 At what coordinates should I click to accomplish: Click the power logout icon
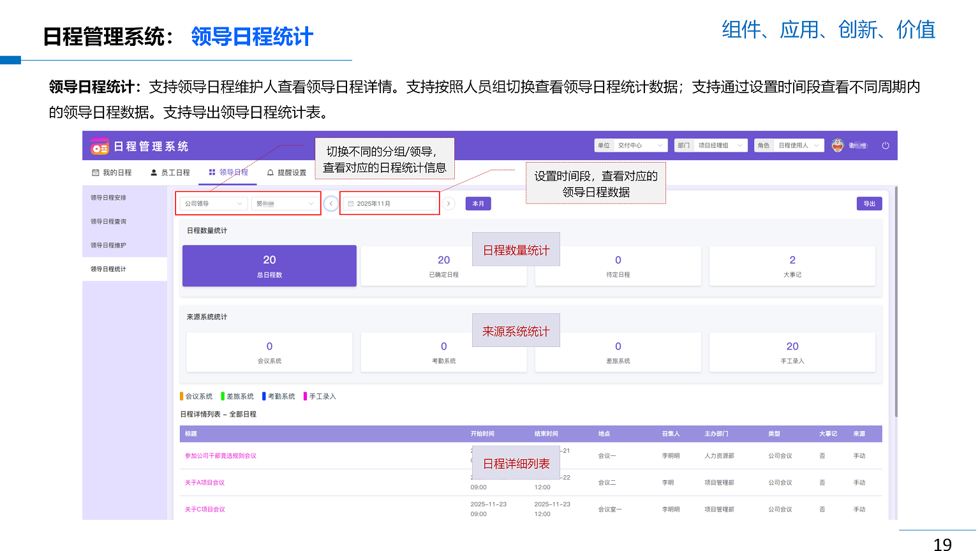point(886,145)
